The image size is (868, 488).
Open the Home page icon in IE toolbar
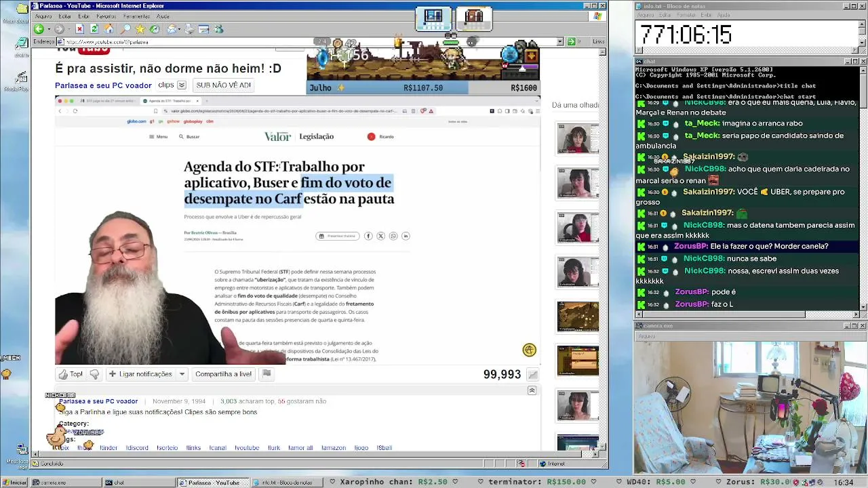[x=109, y=29]
